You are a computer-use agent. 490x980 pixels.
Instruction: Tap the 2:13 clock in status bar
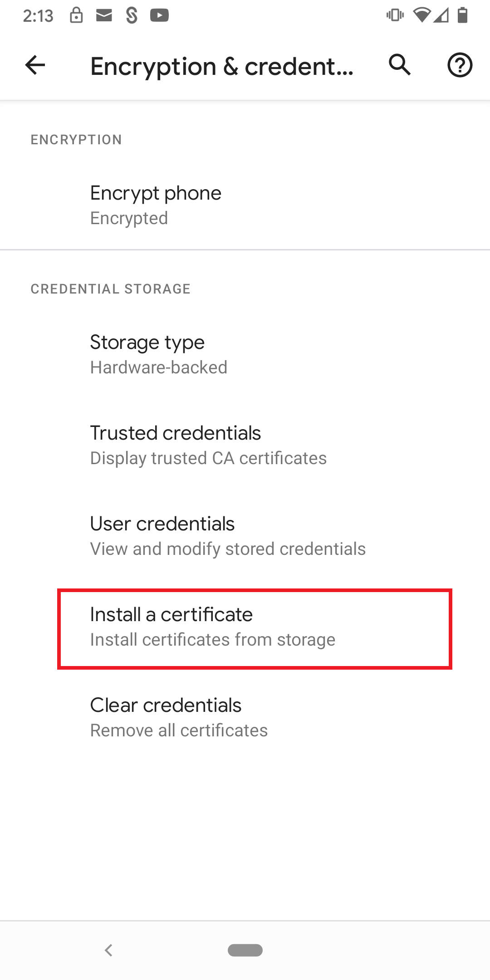[x=38, y=16]
